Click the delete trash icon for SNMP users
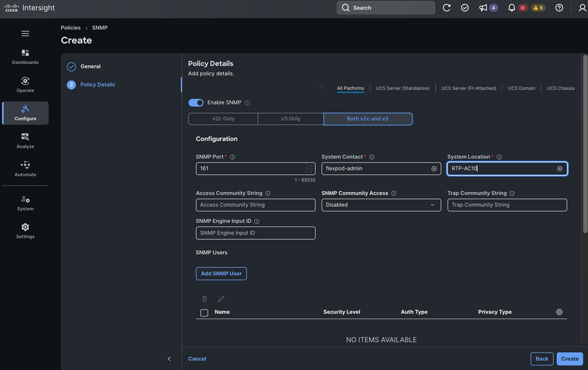Image resolution: width=588 pixels, height=370 pixels. coord(204,299)
